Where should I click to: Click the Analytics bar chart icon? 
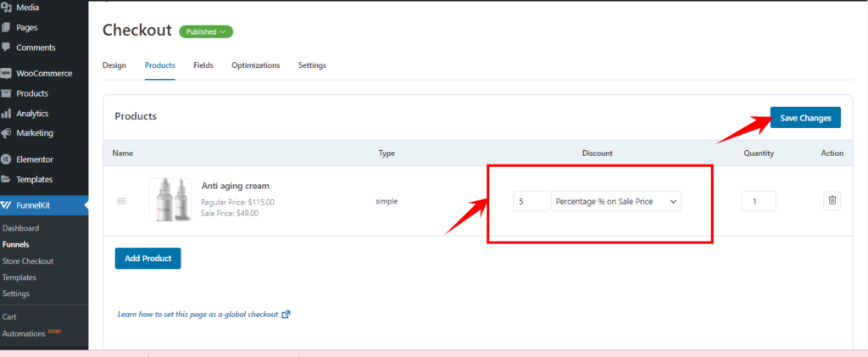(6, 114)
